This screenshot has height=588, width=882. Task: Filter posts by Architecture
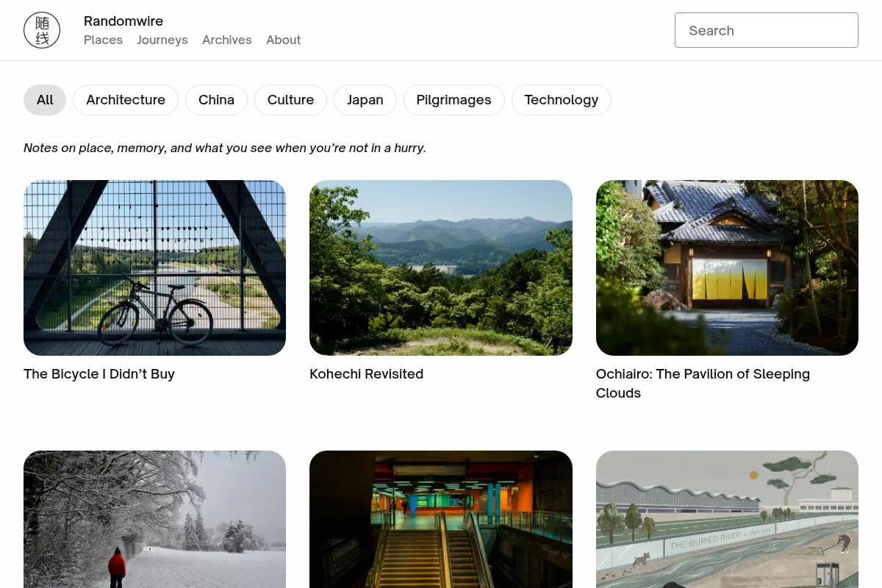coord(126,100)
